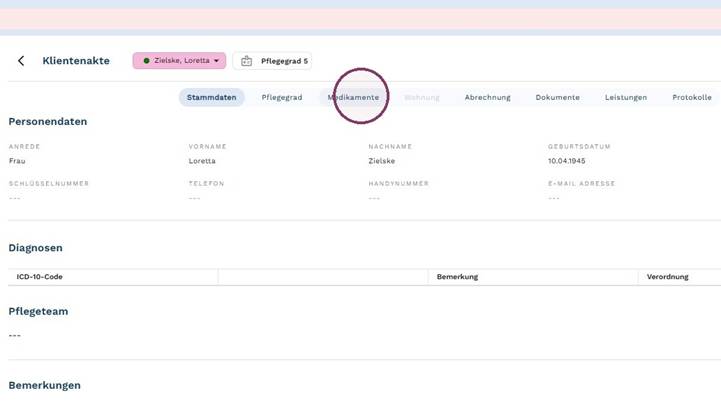Screen dimensions: 721x402
Task: Click the Verordnung column header
Action: pos(668,277)
